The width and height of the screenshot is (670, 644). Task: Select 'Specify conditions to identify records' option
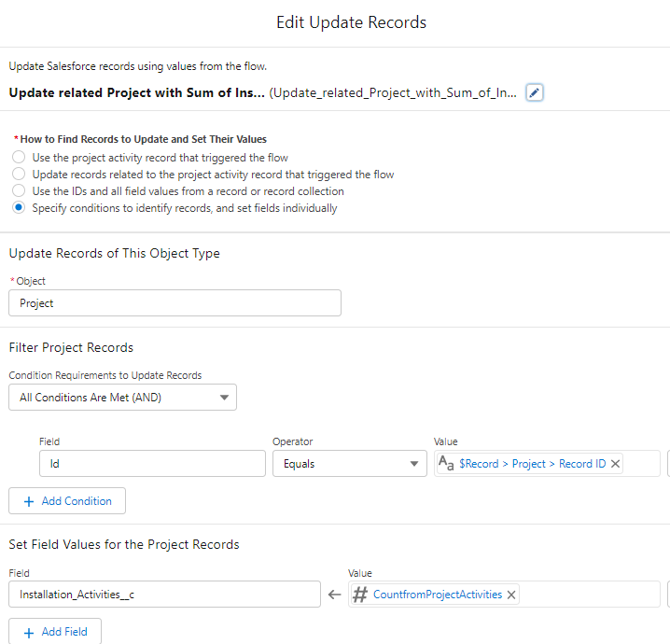coord(19,208)
